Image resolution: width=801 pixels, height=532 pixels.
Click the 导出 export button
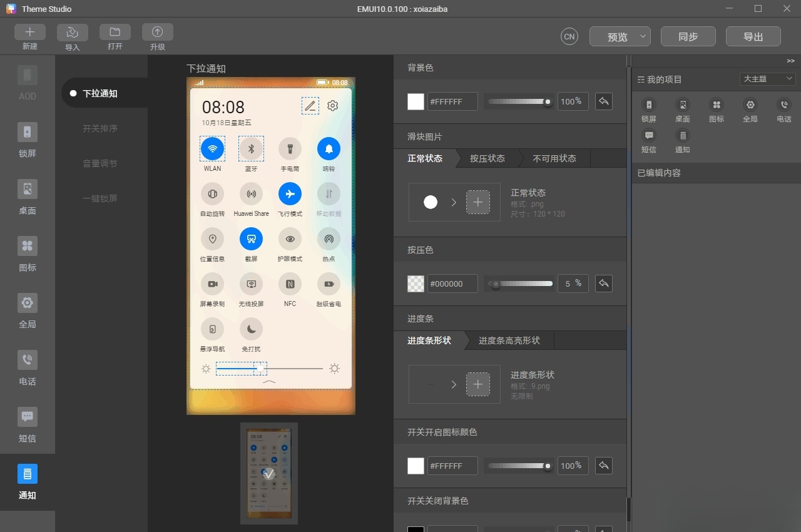(753, 36)
